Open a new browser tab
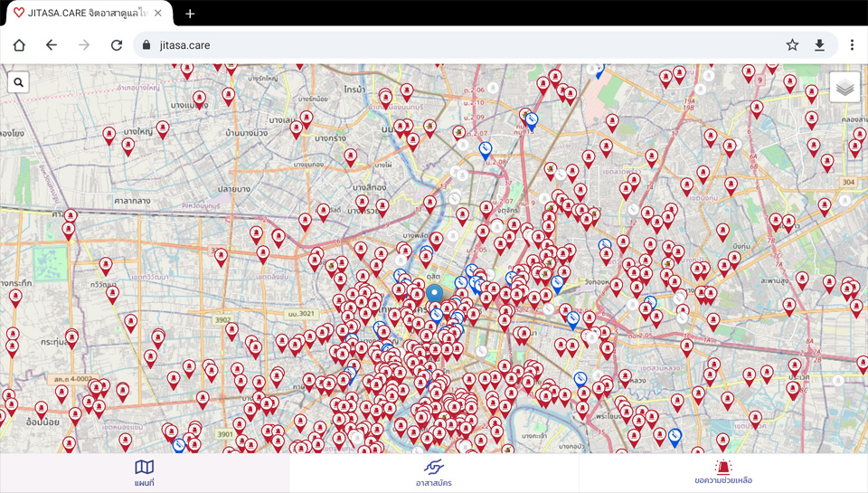 (x=190, y=14)
